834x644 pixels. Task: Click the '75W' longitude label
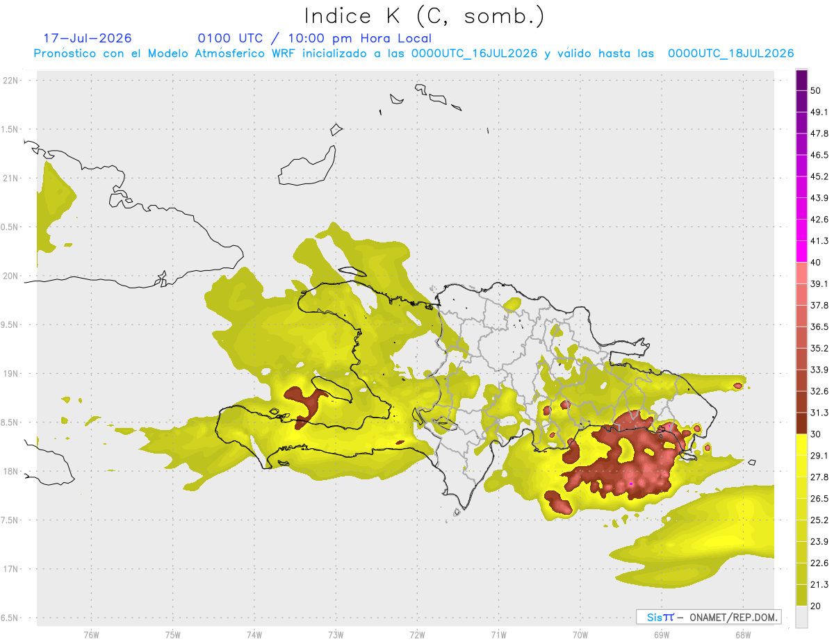coord(173,634)
